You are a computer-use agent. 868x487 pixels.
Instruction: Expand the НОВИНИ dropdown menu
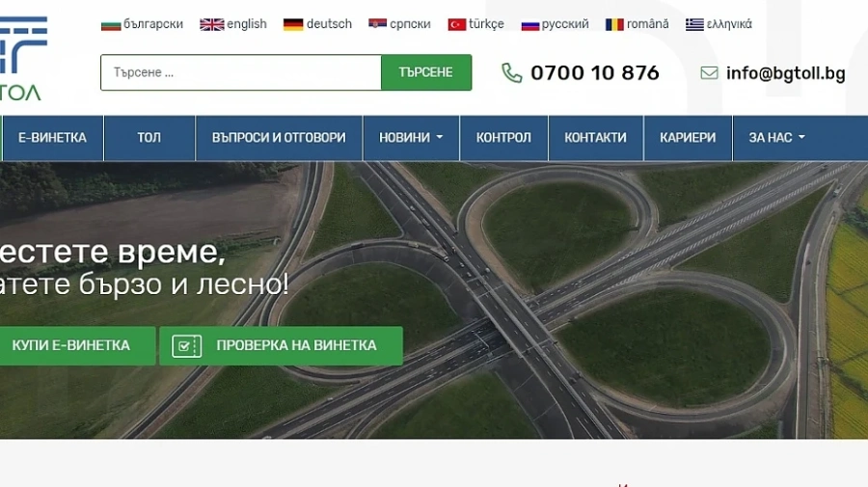pos(411,138)
